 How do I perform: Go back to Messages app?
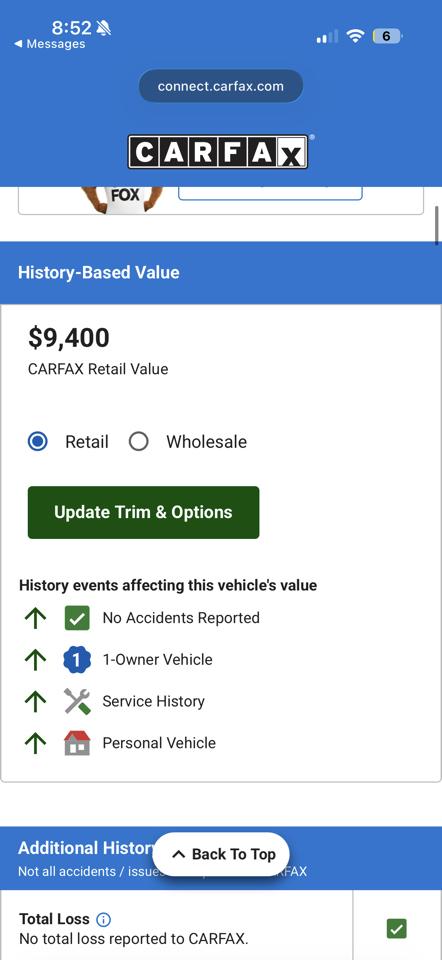tap(50, 44)
